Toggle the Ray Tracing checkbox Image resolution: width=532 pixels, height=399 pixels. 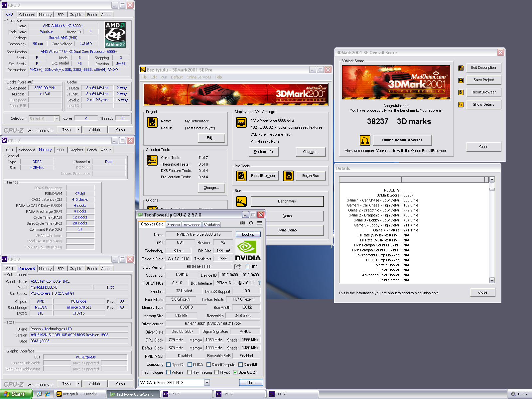tap(189, 372)
